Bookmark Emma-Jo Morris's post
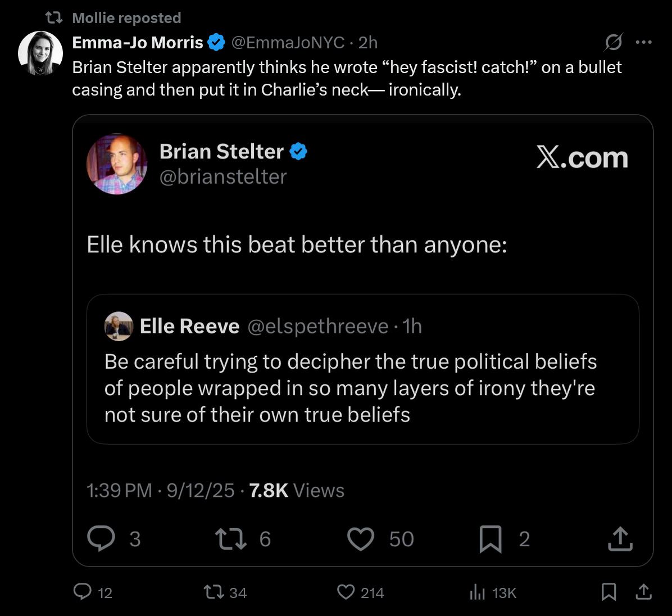The height and width of the screenshot is (616, 672). click(609, 592)
